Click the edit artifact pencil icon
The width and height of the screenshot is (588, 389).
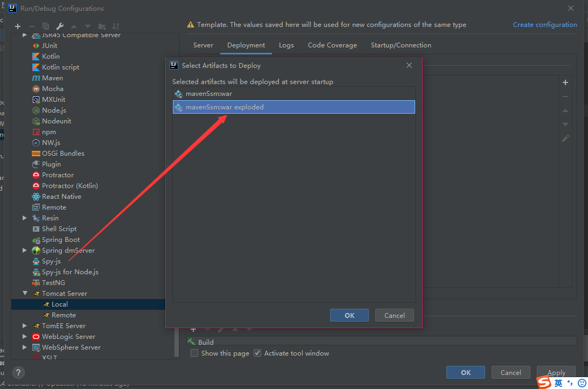pos(565,138)
